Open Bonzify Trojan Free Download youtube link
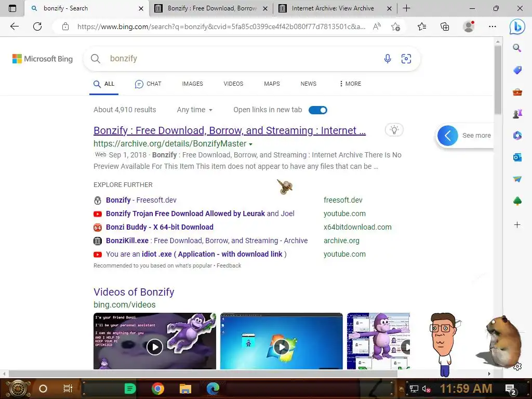This screenshot has height=399, width=532. point(200,214)
